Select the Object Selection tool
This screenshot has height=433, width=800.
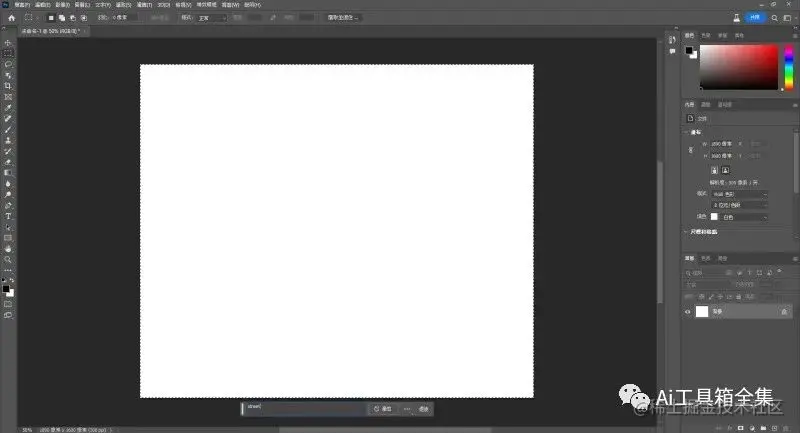[x=8, y=75]
